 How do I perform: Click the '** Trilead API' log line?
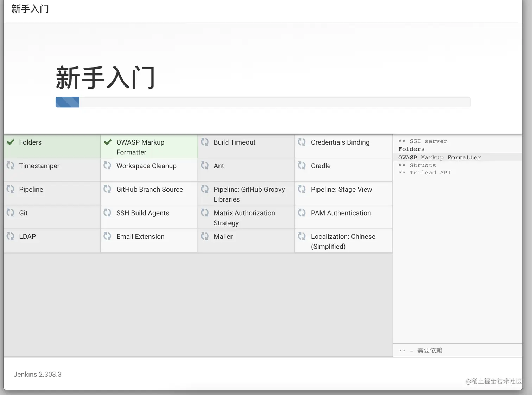(424, 172)
